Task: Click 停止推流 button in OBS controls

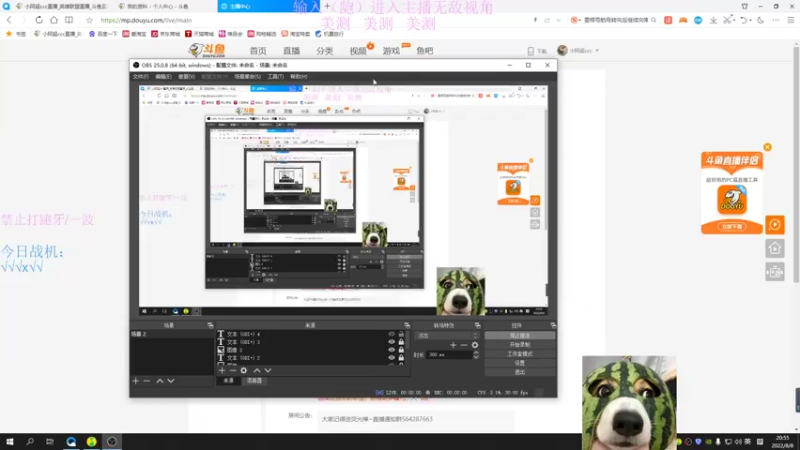Action: pos(519,336)
